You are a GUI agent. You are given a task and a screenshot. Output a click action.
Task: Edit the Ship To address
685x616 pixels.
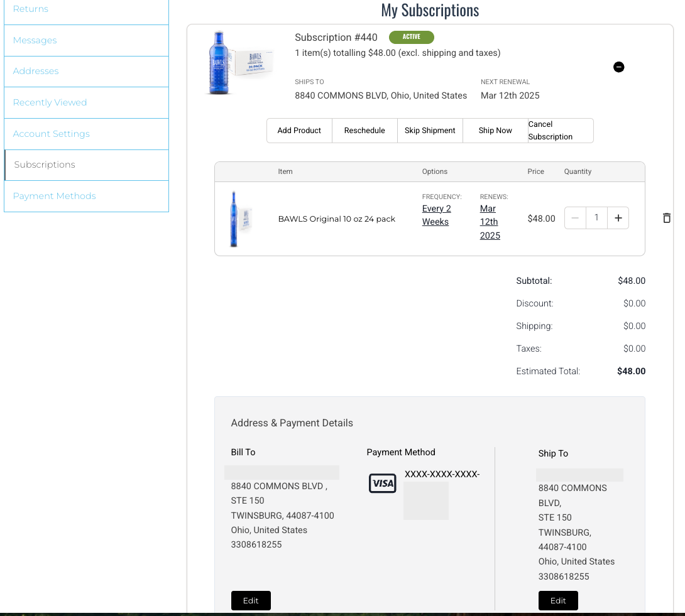pyautogui.click(x=558, y=601)
